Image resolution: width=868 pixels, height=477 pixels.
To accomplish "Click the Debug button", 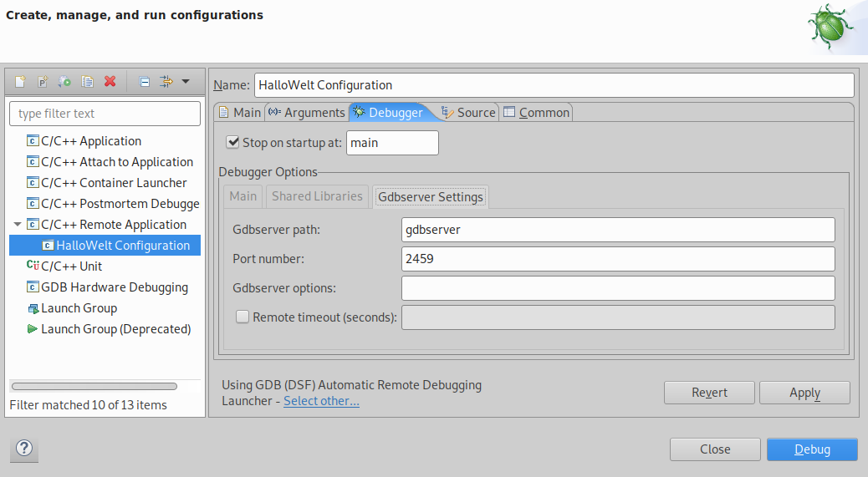I will pyautogui.click(x=812, y=449).
